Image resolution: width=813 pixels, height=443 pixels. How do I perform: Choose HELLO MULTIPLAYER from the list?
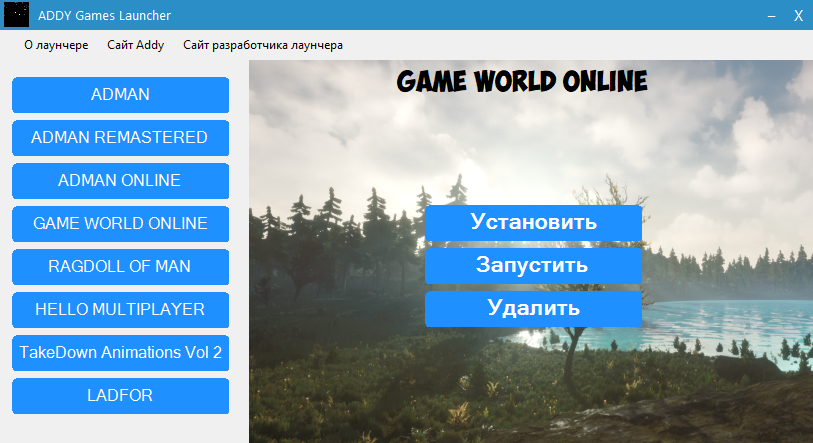[x=120, y=310]
